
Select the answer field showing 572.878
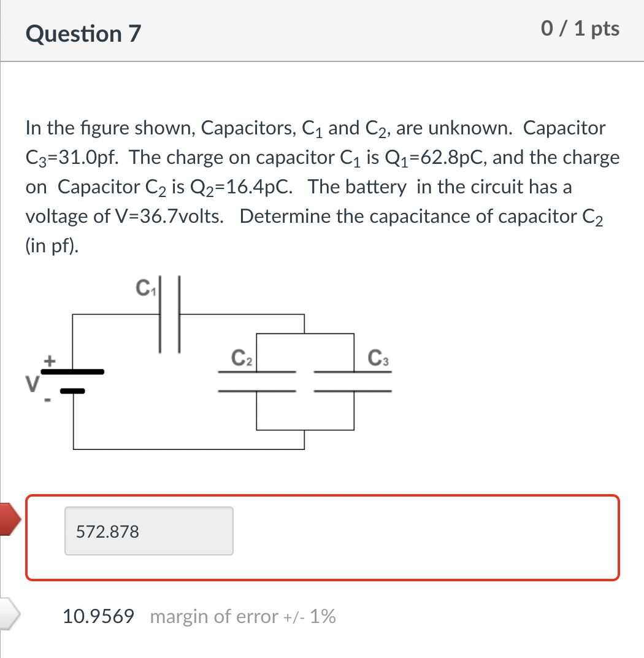pos(148,531)
